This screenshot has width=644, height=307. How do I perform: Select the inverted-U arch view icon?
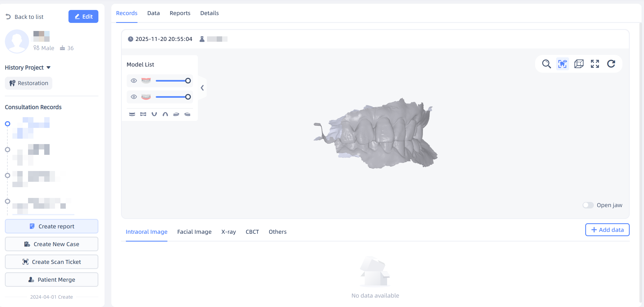click(x=165, y=114)
